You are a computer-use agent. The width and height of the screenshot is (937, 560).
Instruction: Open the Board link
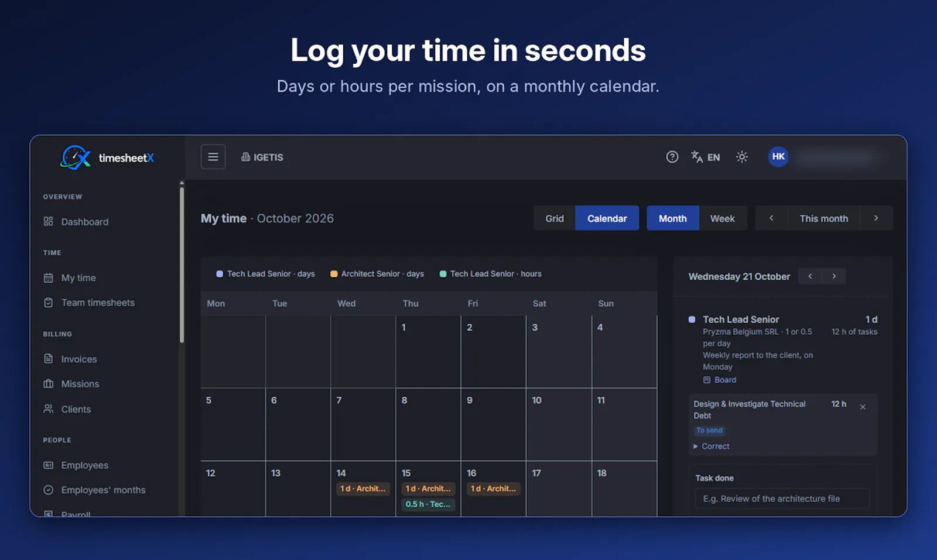(x=720, y=380)
